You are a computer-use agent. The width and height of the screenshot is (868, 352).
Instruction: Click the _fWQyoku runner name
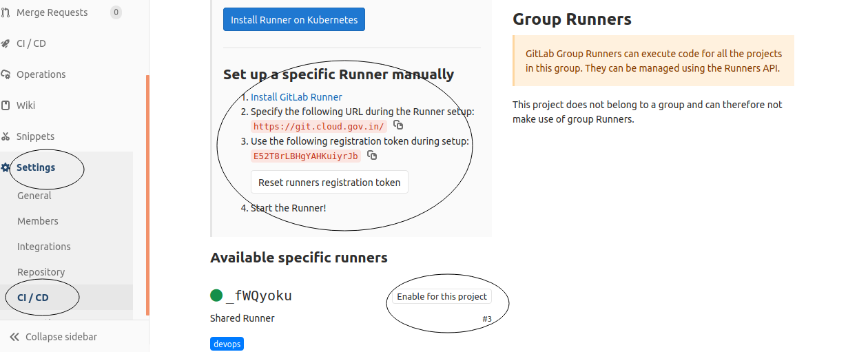point(258,296)
